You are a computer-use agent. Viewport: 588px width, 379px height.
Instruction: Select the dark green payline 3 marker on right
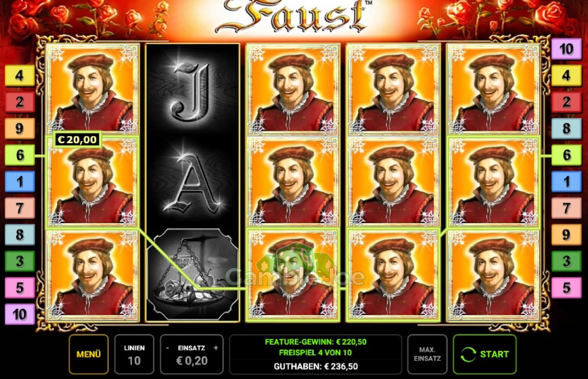pyautogui.click(x=566, y=261)
